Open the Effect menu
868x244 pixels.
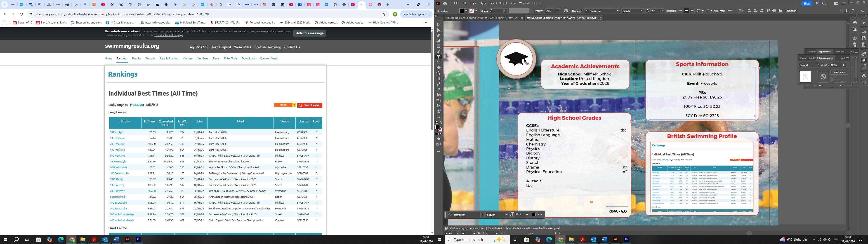point(503,3)
